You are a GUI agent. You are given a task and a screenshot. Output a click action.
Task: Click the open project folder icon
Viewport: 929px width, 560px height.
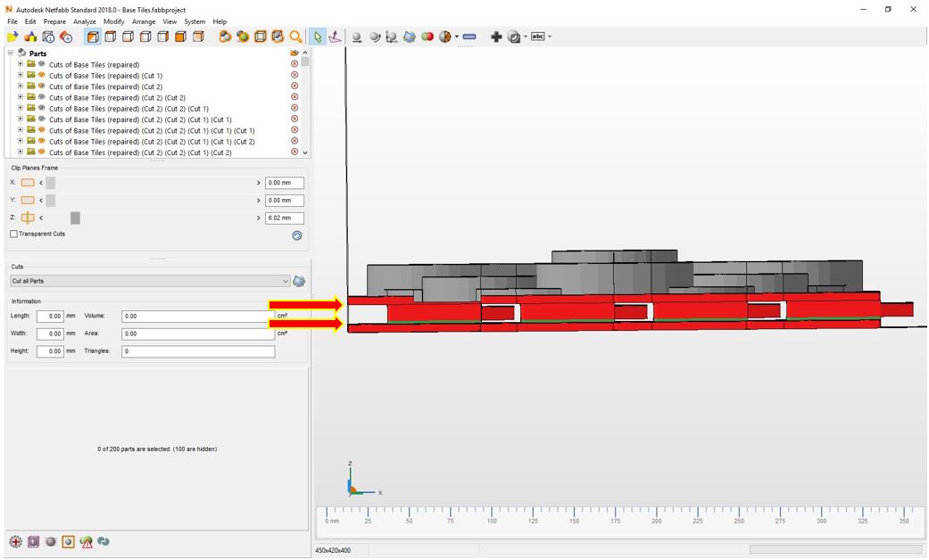tap(12, 37)
